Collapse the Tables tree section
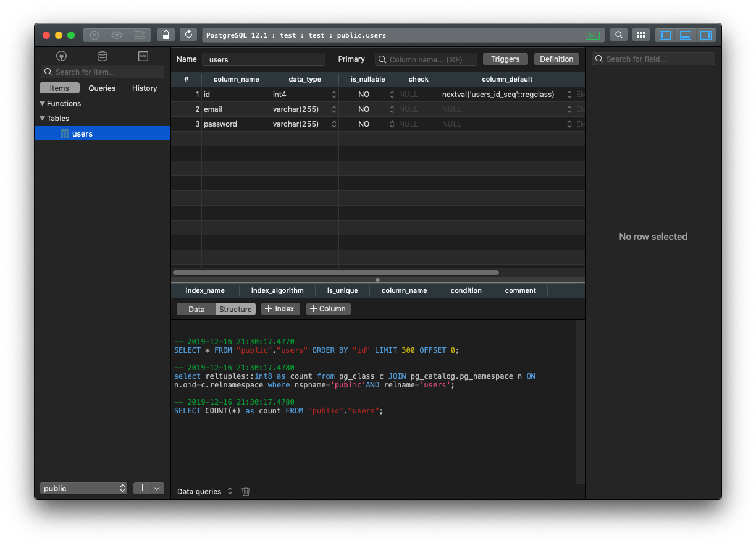The height and width of the screenshot is (545, 756). [x=43, y=119]
